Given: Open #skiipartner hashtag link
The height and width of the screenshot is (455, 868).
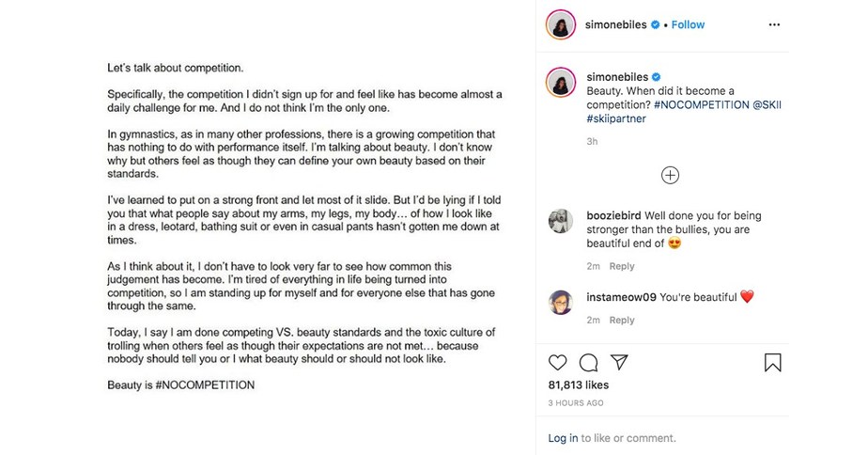Looking at the screenshot, I should click(x=615, y=118).
